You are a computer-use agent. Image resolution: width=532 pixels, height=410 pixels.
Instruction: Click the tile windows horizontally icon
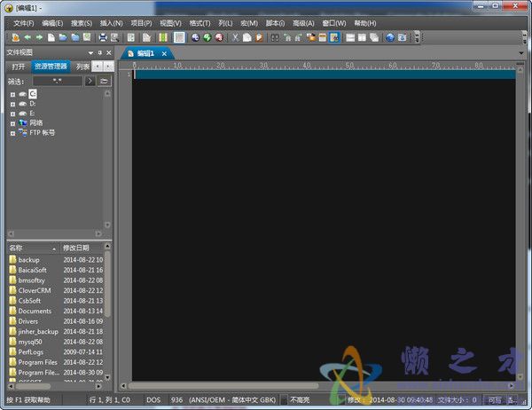tap(350, 37)
